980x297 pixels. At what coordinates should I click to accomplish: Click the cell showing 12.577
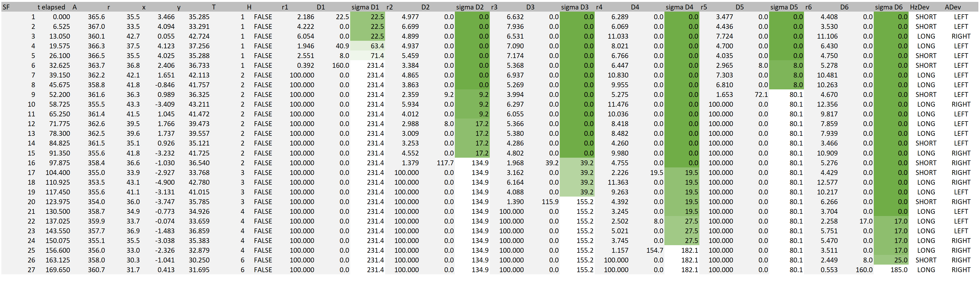(x=827, y=182)
